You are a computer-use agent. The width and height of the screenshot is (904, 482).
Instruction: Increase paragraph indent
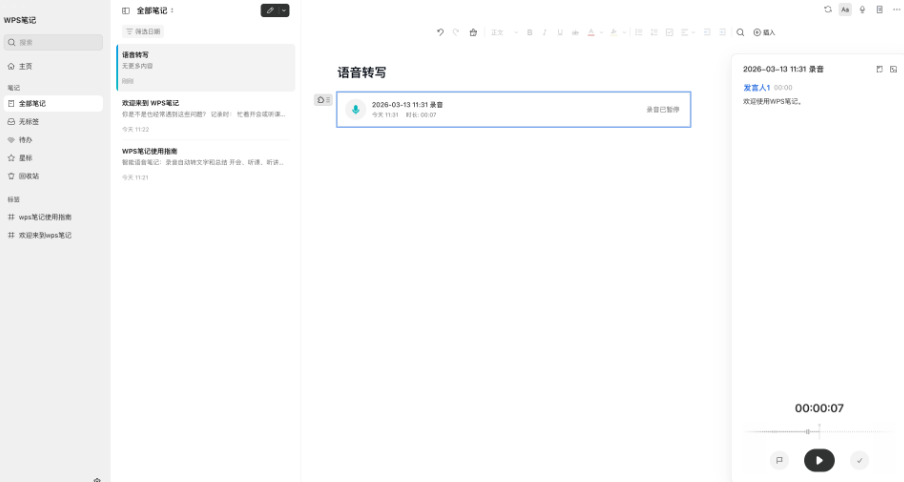click(722, 32)
